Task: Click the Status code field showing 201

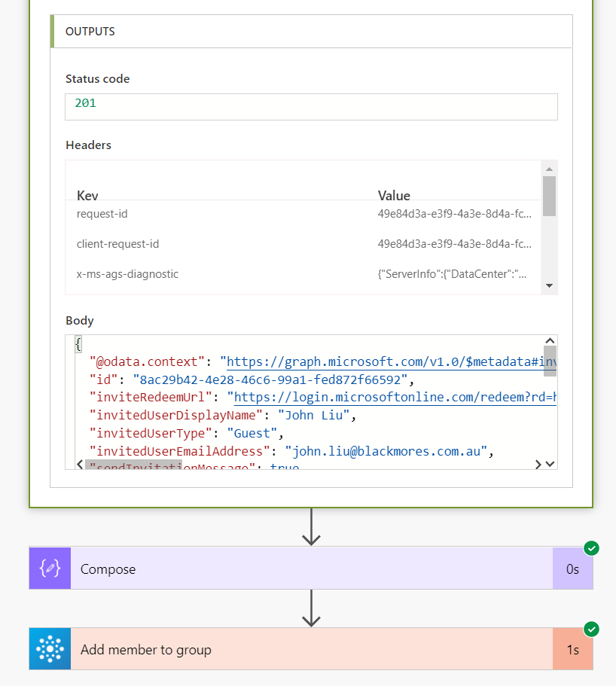Action: 311,106
